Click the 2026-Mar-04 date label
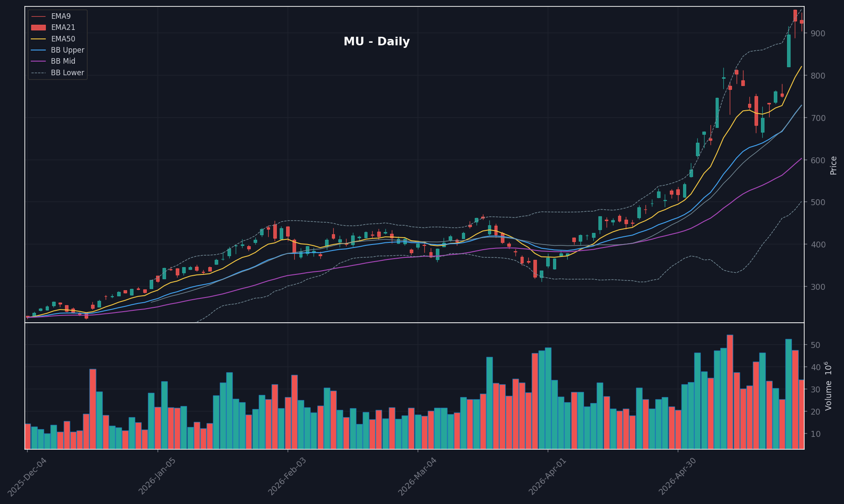 click(418, 476)
